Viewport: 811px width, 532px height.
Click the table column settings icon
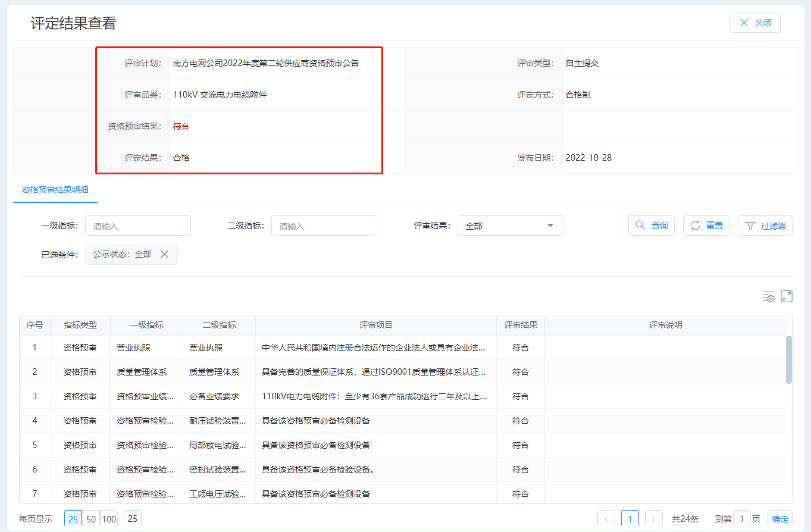point(769,297)
